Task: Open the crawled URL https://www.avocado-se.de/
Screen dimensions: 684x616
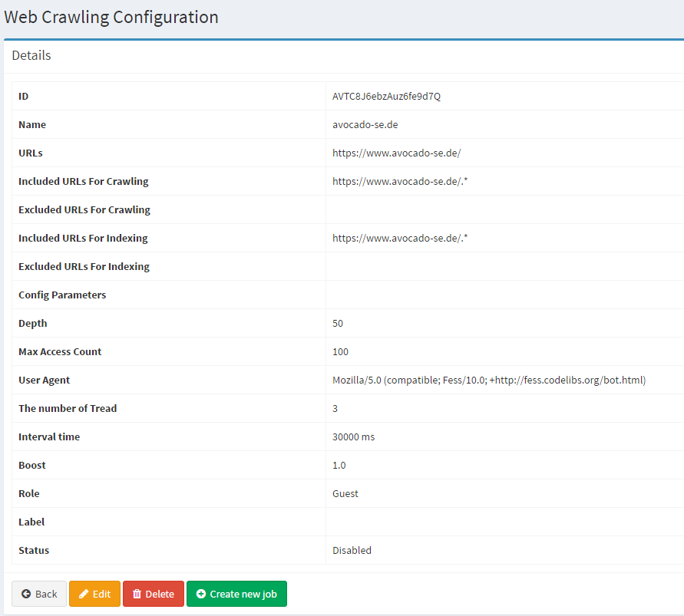Action: (396, 153)
